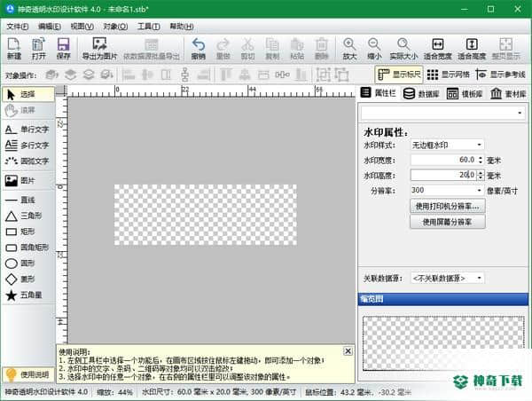
Task: Click the 实际大小 actual size icon
Action: pyautogui.click(x=403, y=49)
